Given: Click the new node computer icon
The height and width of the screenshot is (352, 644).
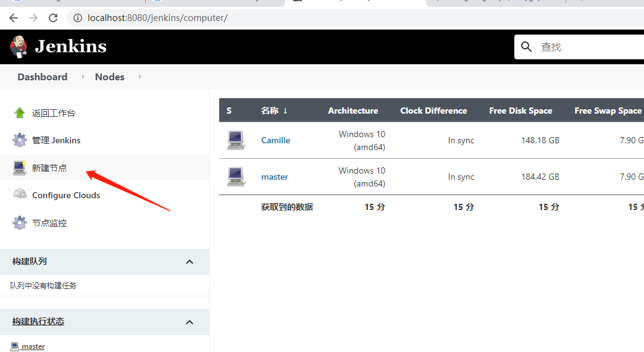Looking at the screenshot, I should (x=19, y=167).
